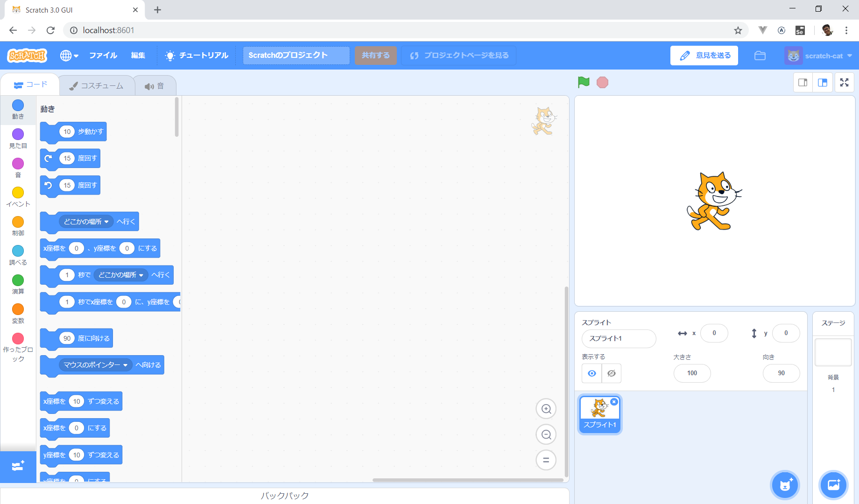Select the 作ったブロック category
The image size is (859, 504).
coord(18,348)
